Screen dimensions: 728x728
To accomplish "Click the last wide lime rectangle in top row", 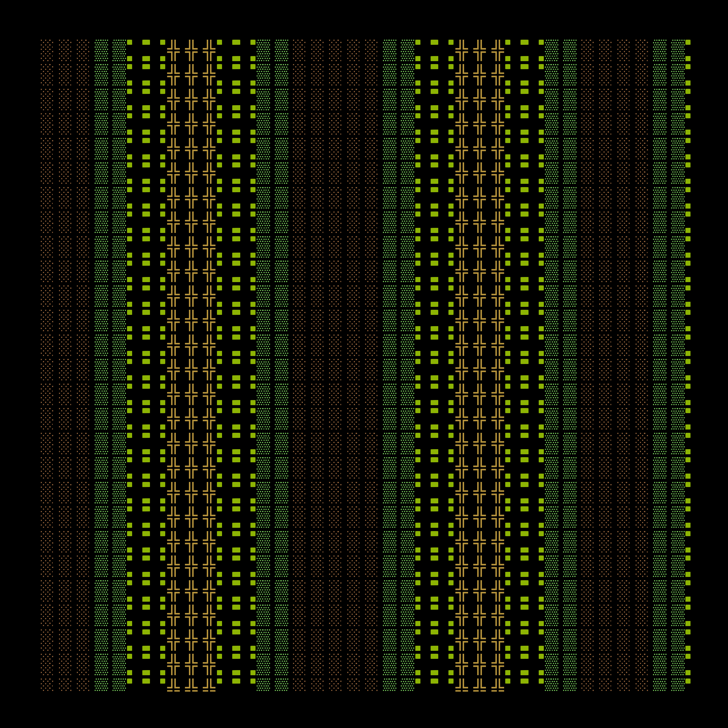I will [x=524, y=42].
